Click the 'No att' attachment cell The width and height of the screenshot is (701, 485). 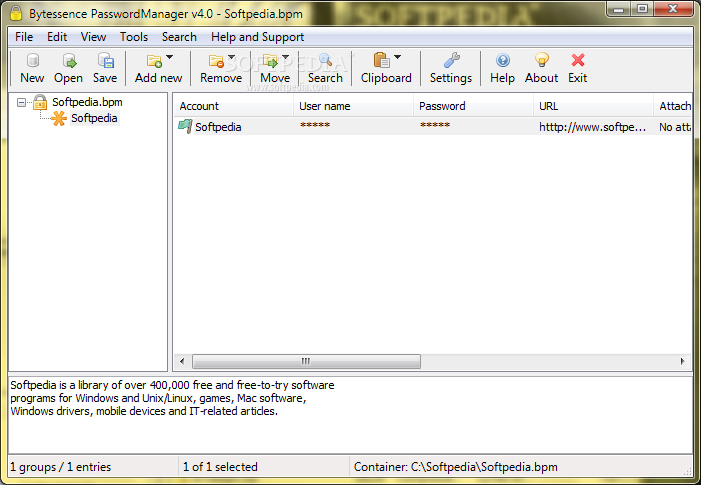point(675,127)
